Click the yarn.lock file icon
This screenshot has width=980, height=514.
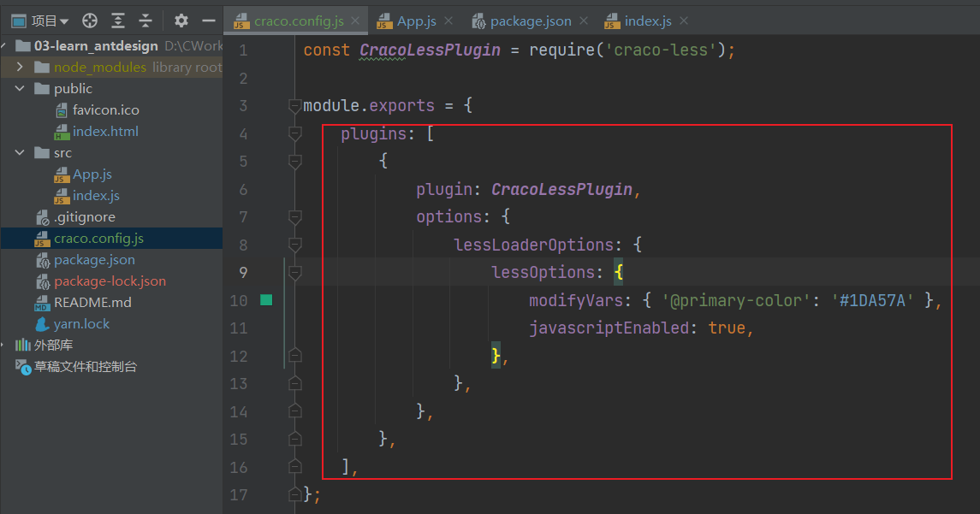pos(42,323)
